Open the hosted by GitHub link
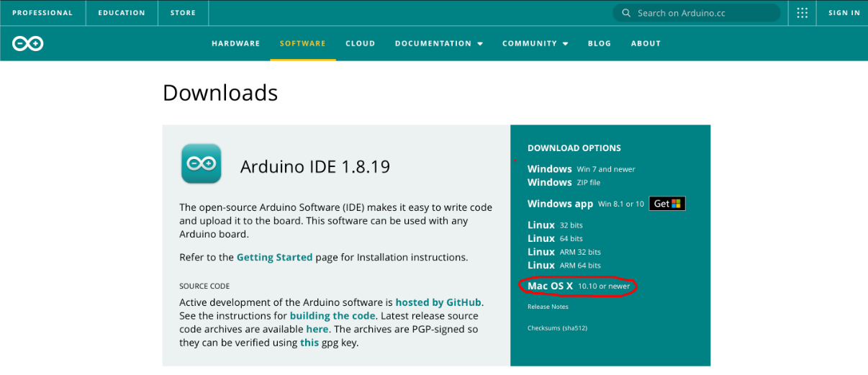Viewport: 868px width, 375px height. point(438,302)
